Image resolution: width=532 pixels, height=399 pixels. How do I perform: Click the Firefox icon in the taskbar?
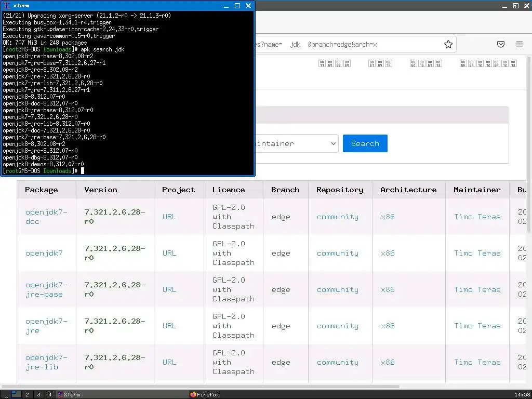point(193,394)
